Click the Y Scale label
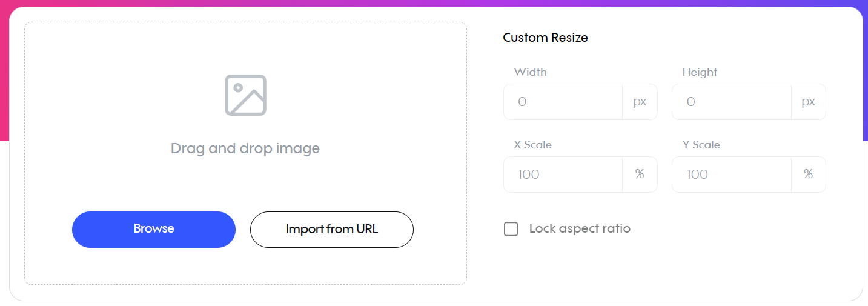The height and width of the screenshot is (306, 868). click(x=701, y=145)
